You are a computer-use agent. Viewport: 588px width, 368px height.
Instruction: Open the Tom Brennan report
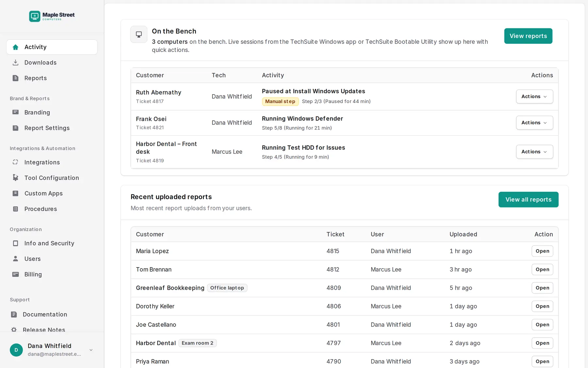542,270
